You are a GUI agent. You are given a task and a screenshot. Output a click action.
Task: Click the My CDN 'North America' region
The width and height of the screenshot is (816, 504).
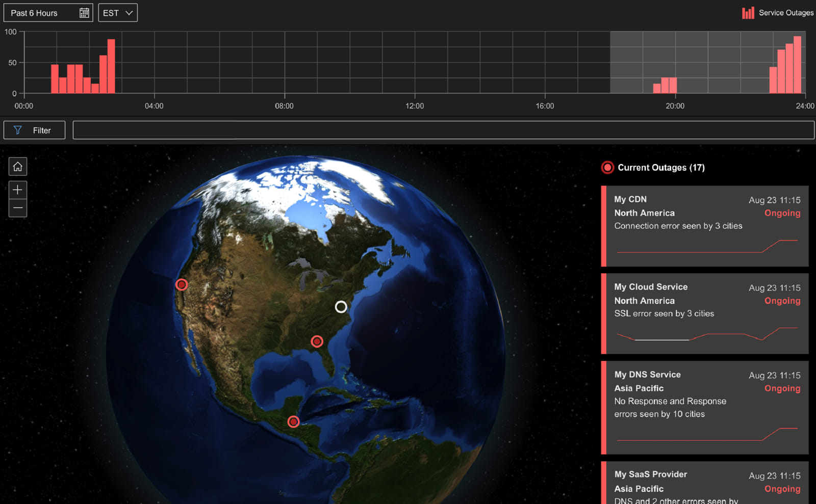coord(644,213)
